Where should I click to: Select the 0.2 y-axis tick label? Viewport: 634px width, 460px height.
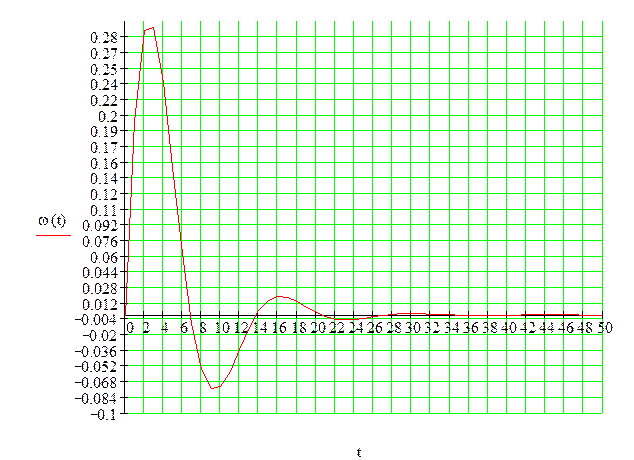tap(109, 116)
